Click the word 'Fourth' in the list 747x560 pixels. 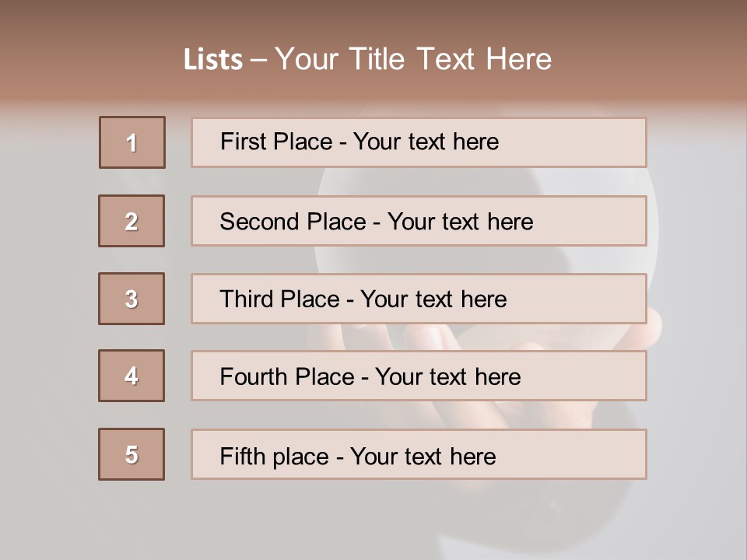tap(253, 376)
